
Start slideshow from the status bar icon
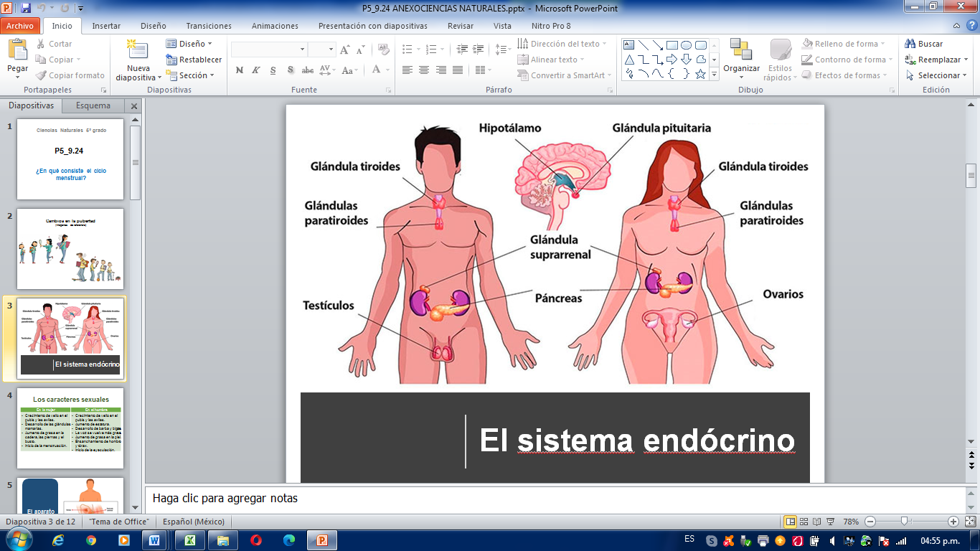830,522
